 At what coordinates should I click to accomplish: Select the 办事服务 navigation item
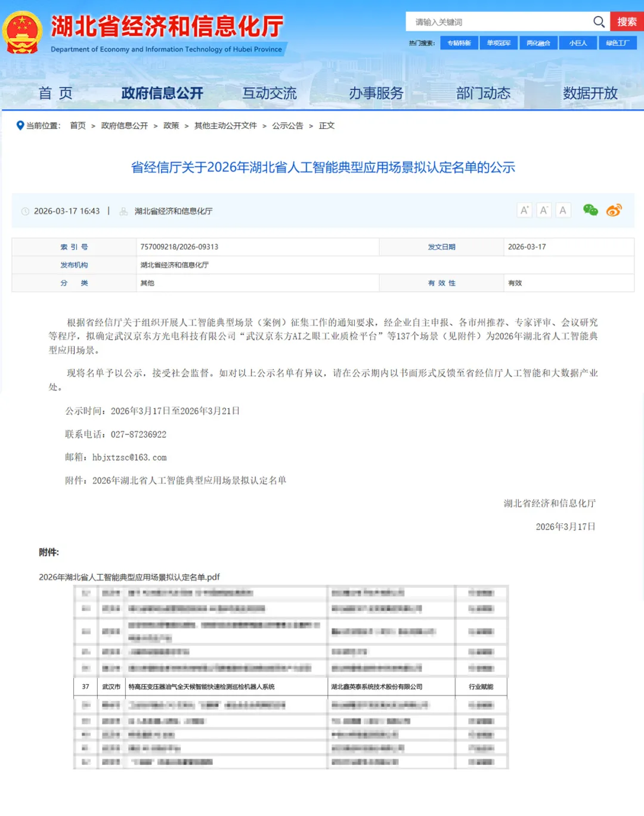[376, 94]
